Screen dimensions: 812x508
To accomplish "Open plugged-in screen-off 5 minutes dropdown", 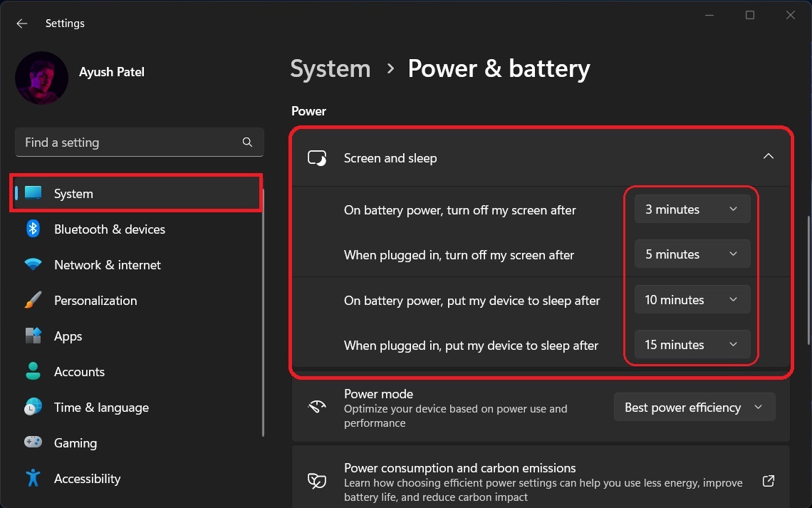I will click(x=692, y=254).
